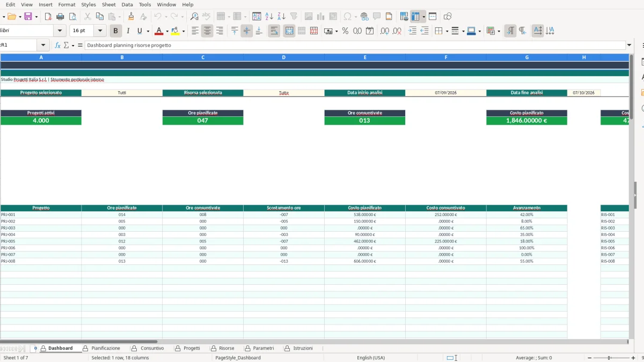This screenshot has width=644, height=362.
Task: Open Find & Replace
Action: [x=194, y=17]
